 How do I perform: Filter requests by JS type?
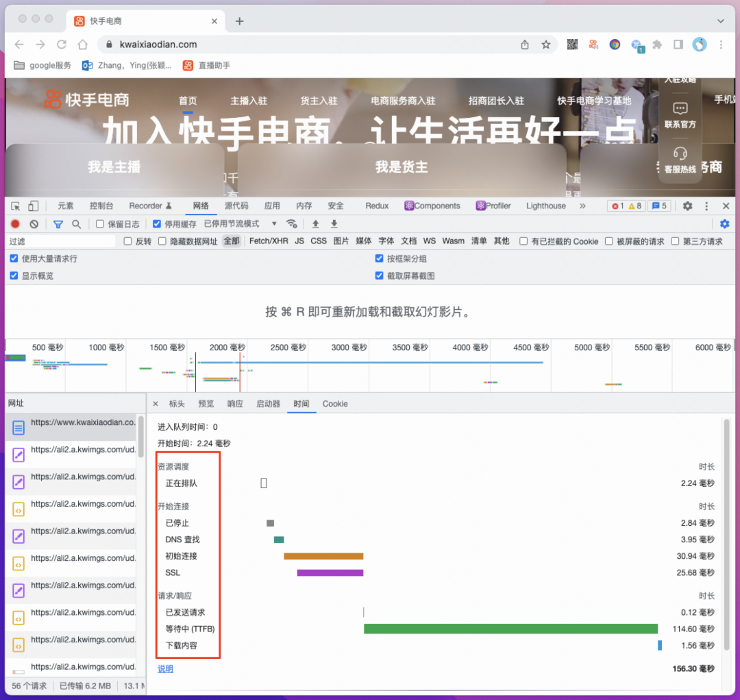299,241
